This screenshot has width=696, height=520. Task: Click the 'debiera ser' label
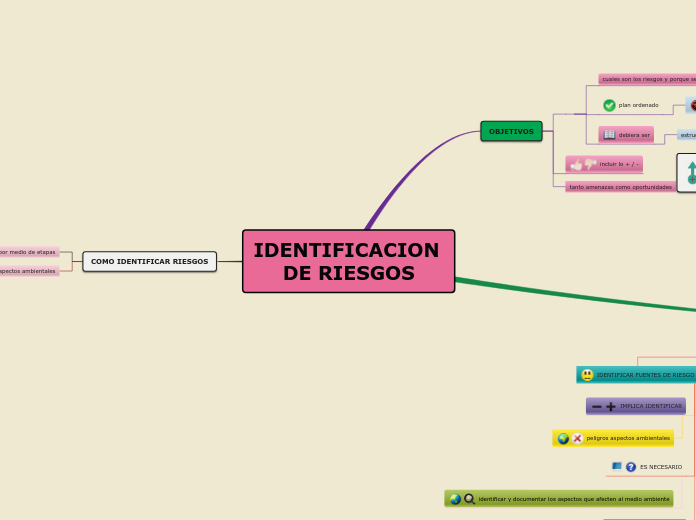634,135
